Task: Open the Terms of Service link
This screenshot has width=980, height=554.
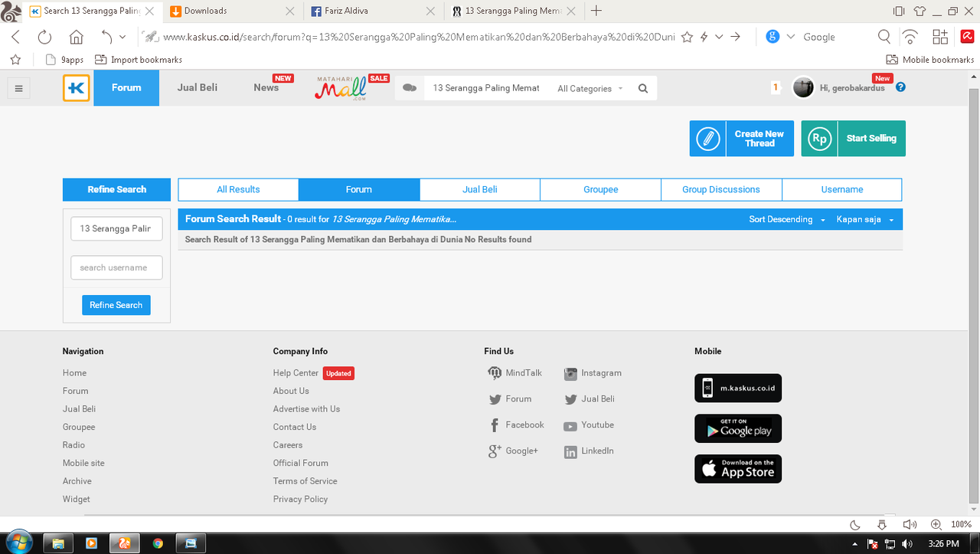Action: click(305, 481)
